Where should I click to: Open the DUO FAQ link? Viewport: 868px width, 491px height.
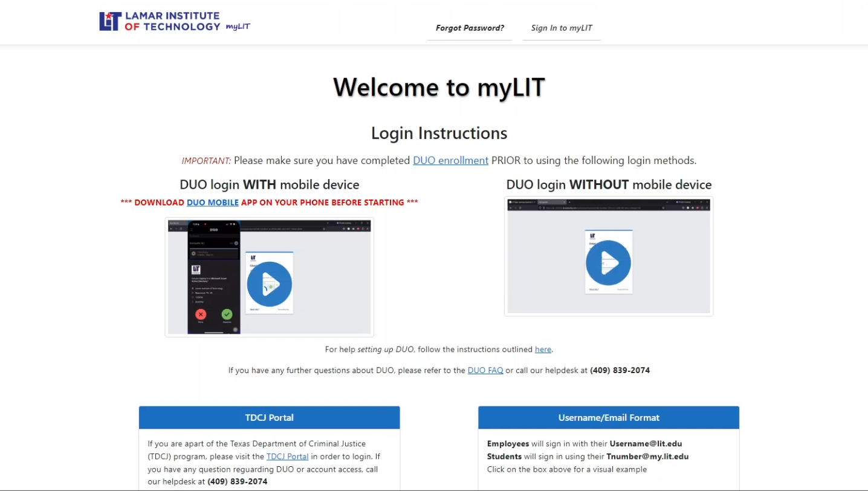(485, 371)
